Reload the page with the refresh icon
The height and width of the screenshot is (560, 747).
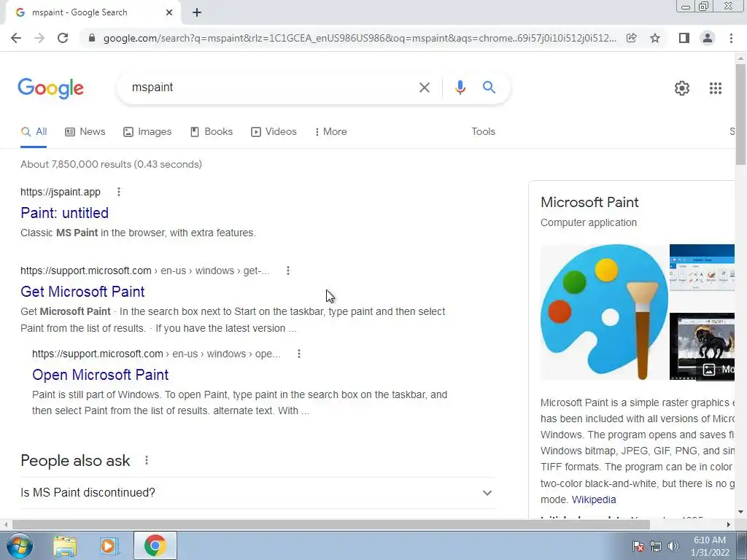pos(63,38)
